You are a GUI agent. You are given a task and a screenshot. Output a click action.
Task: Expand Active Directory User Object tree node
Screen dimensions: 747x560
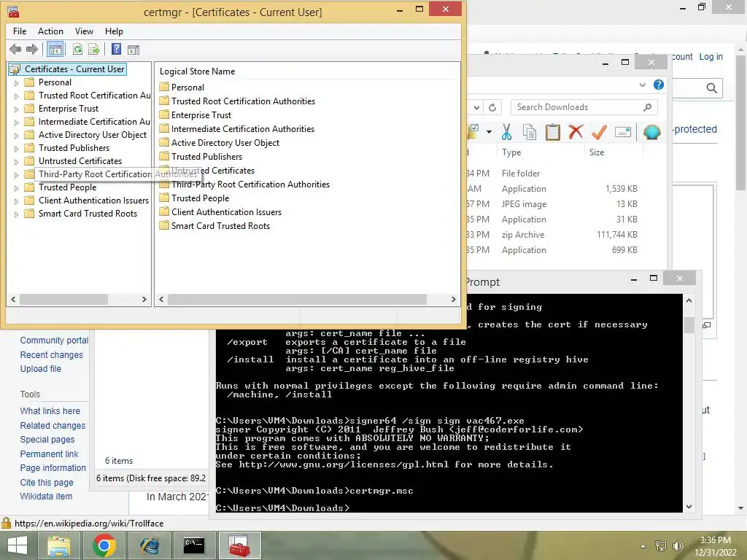point(16,135)
